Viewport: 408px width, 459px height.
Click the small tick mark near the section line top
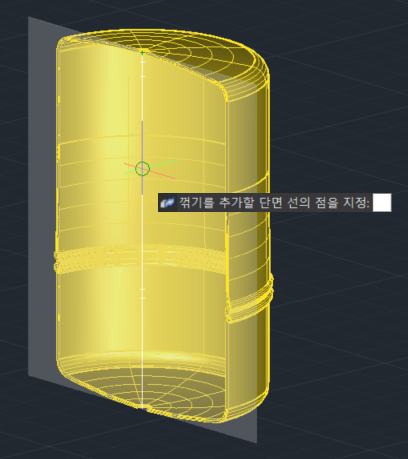142,77
